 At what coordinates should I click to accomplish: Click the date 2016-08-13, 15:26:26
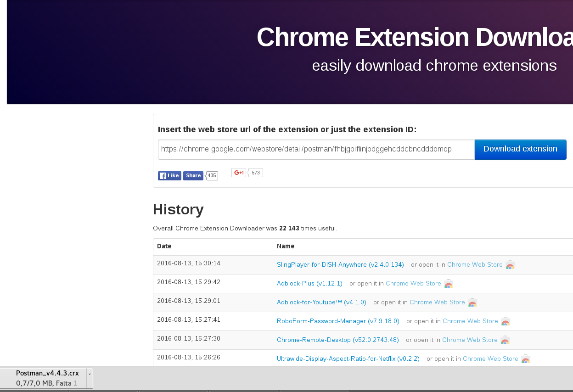(189, 358)
